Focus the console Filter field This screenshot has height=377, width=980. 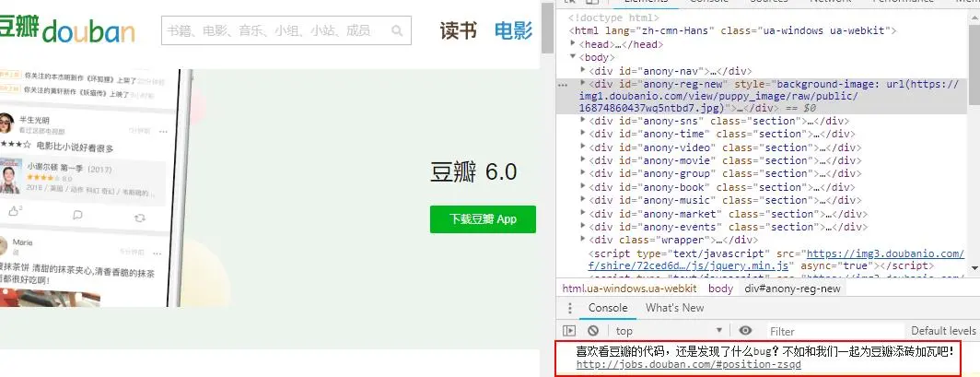tap(834, 331)
